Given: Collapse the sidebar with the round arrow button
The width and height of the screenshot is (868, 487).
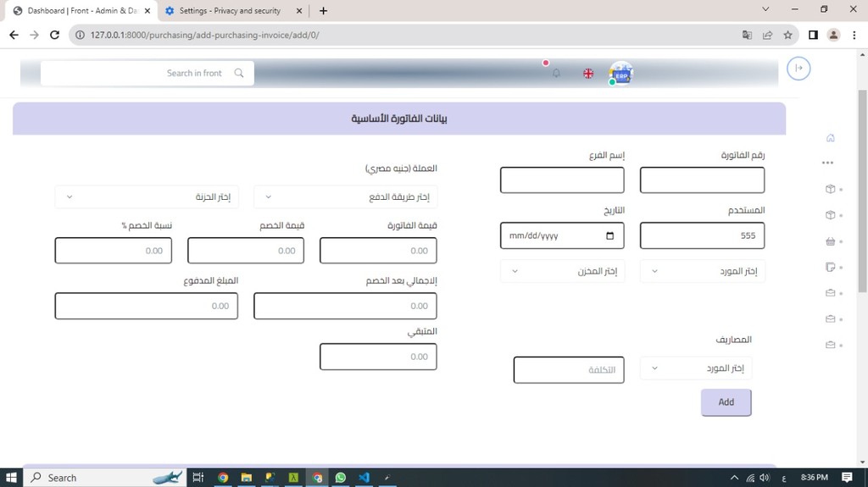Looking at the screenshot, I should 798,68.
